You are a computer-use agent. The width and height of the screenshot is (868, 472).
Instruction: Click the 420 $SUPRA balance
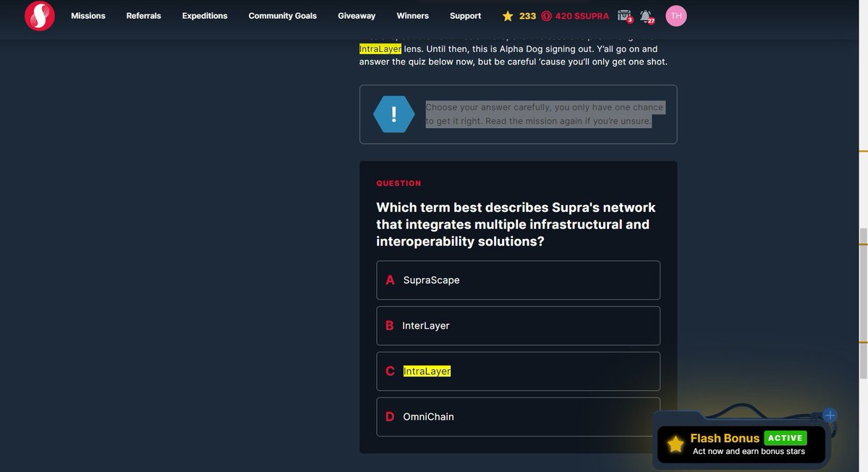point(582,15)
